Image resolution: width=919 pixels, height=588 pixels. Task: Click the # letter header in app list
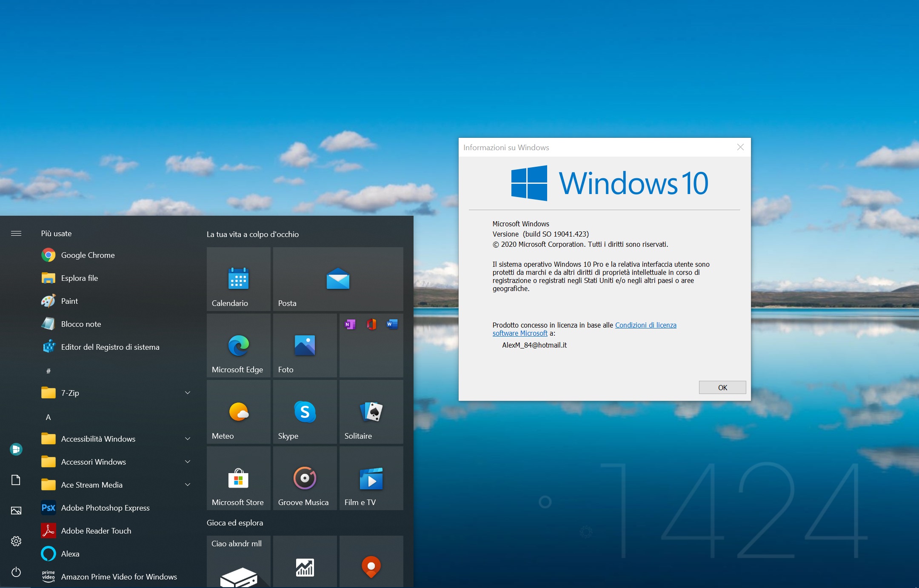(49, 371)
